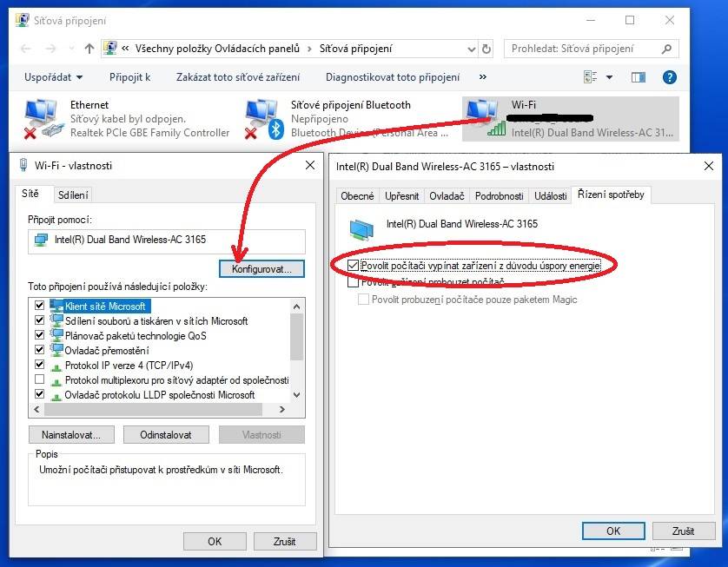Click Zakázat toto síťové zařízení

pos(238,77)
